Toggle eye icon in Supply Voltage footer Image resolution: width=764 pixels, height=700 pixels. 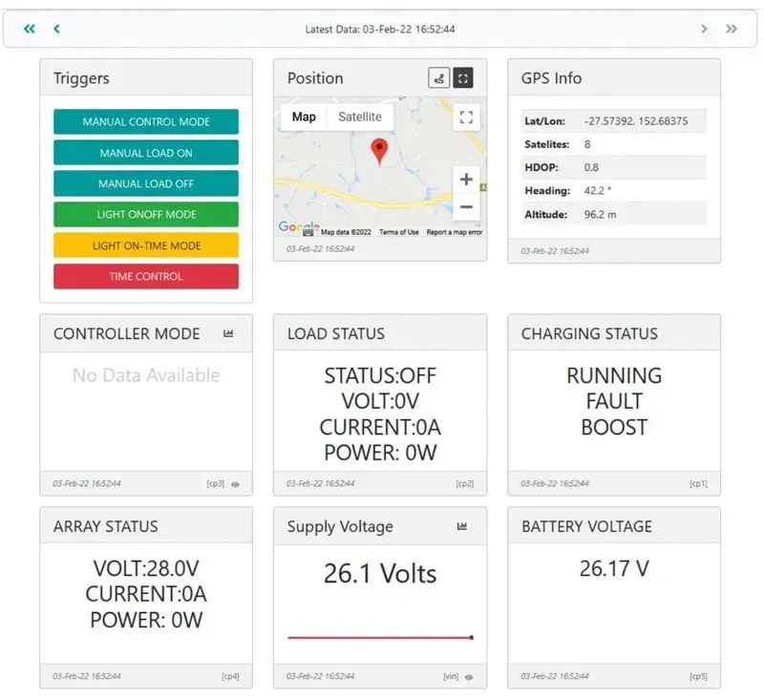[469, 677]
